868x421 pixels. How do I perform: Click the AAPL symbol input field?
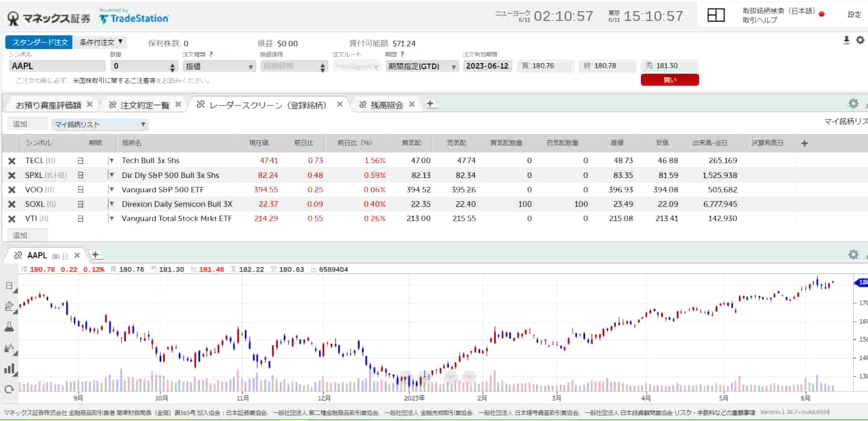point(57,66)
